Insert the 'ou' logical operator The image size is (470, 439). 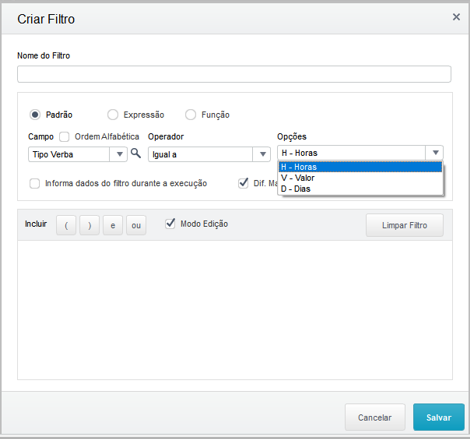[x=136, y=225]
